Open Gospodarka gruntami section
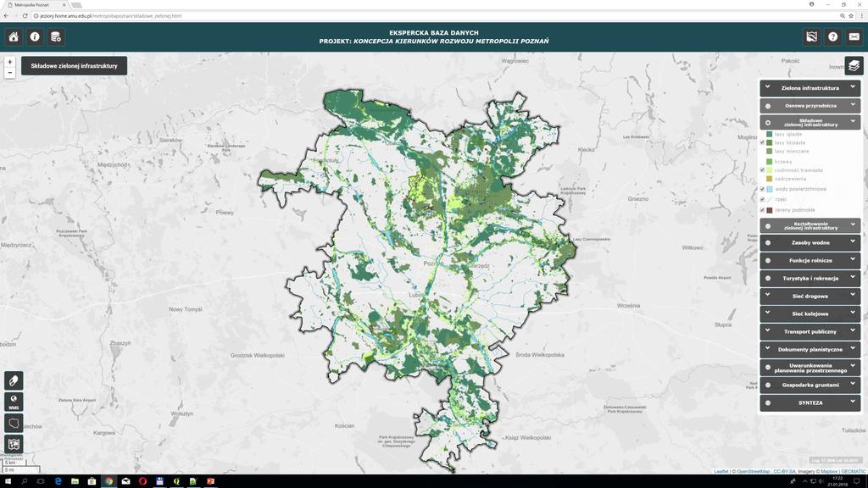The image size is (868, 488). pyautogui.click(x=810, y=385)
